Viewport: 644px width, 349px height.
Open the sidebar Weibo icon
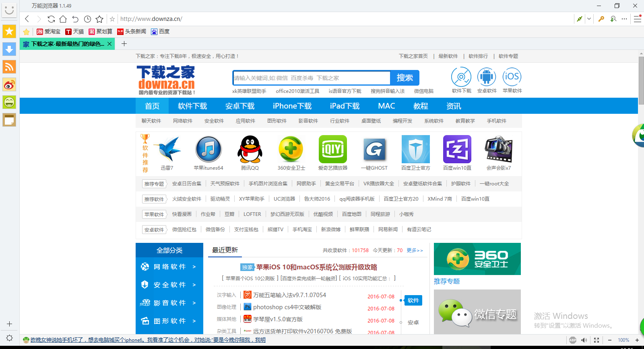pos(9,84)
